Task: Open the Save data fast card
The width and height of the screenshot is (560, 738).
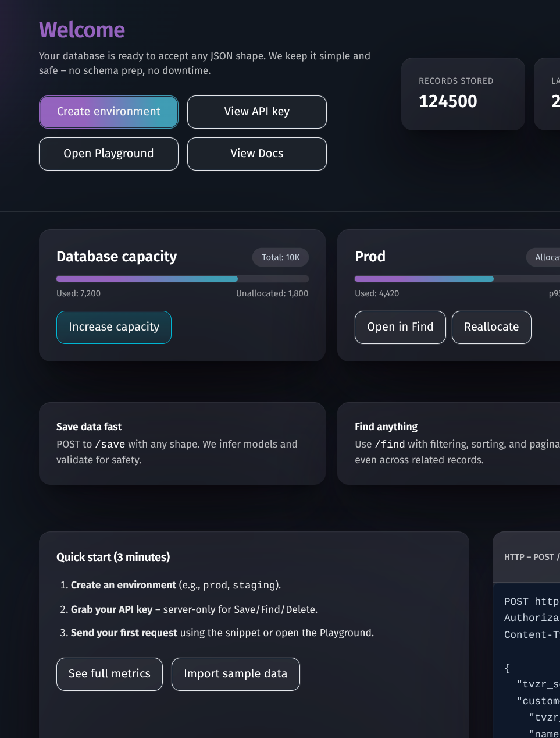Action: pyautogui.click(x=182, y=443)
